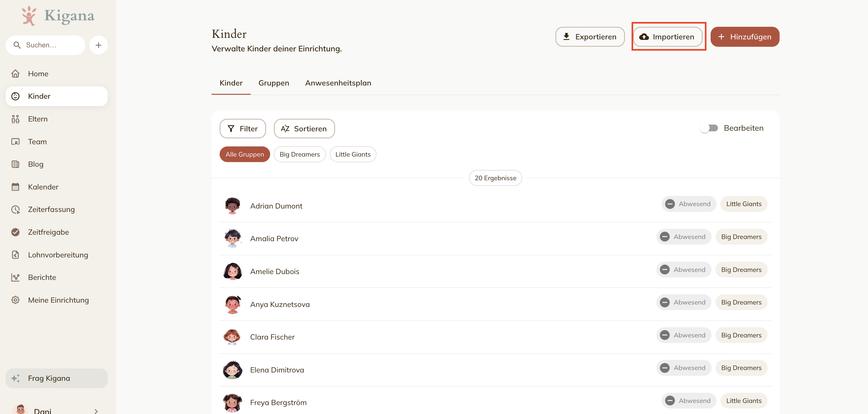The width and height of the screenshot is (868, 414).
Task: Switch to the Anwesenheitsplan tab
Action: [x=338, y=83]
